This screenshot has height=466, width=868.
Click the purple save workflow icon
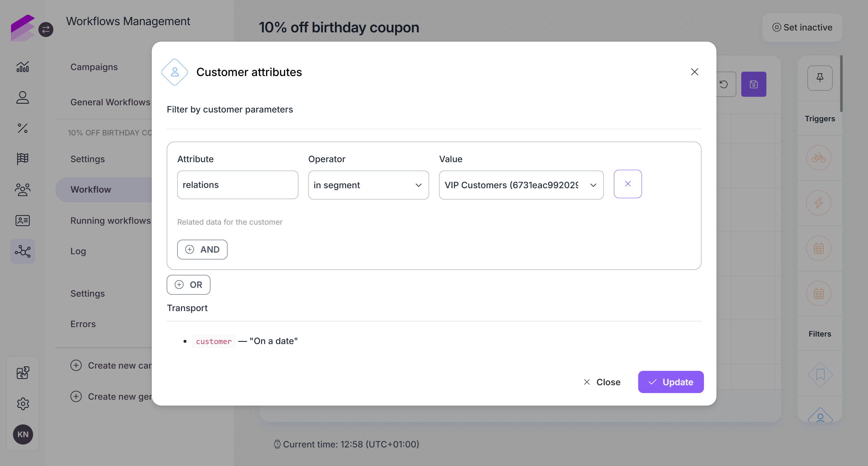coord(754,84)
